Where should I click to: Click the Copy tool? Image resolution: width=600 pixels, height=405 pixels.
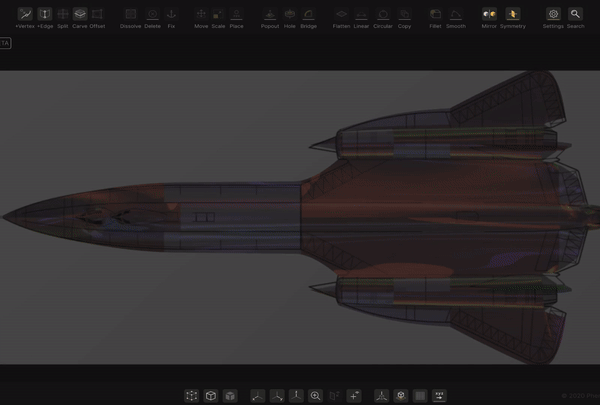[404, 18]
